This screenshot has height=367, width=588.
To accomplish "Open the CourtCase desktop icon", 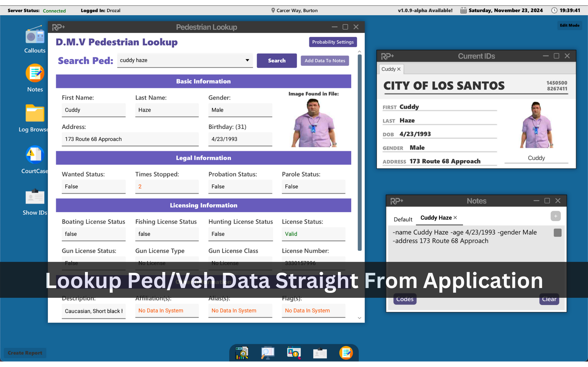I will pyautogui.click(x=35, y=155).
